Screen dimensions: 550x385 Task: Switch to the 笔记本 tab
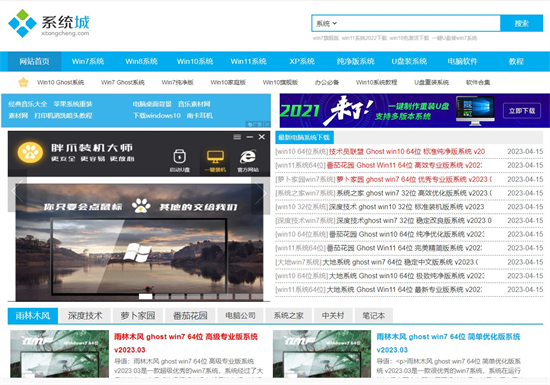tap(374, 316)
